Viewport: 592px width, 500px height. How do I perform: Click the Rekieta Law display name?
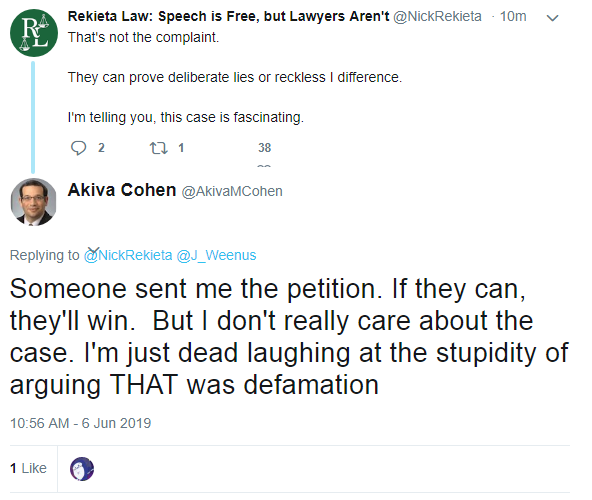[x=228, y=16]
